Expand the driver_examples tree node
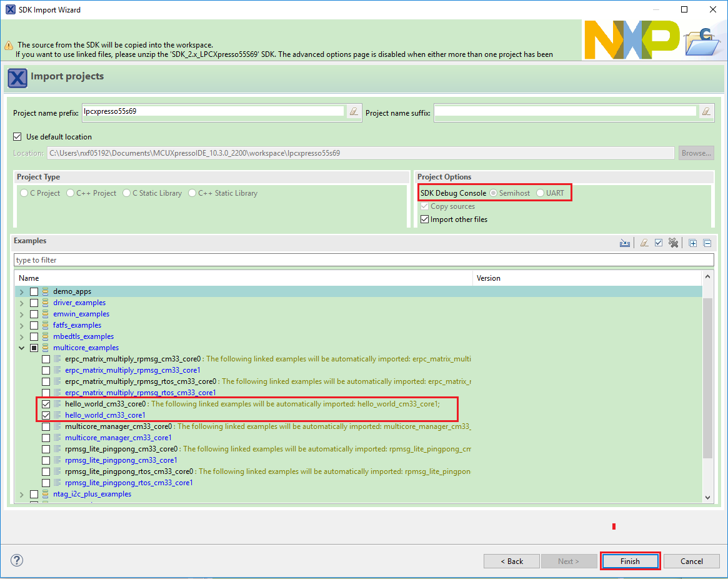Viewport: 728px width, 579px height. tap(22, 303)
